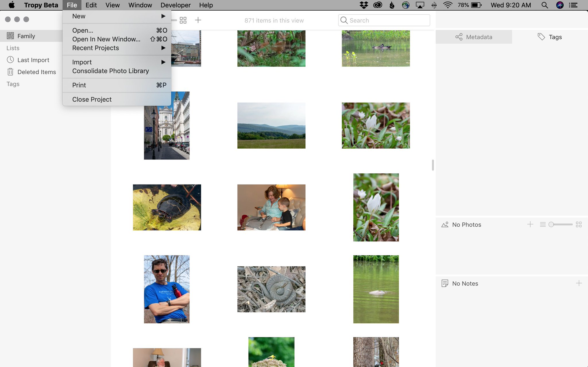Image resolution: width=588 pixels, height=367 pixels.
Task: Select the man in blue shirt photo
Action: 167,289
